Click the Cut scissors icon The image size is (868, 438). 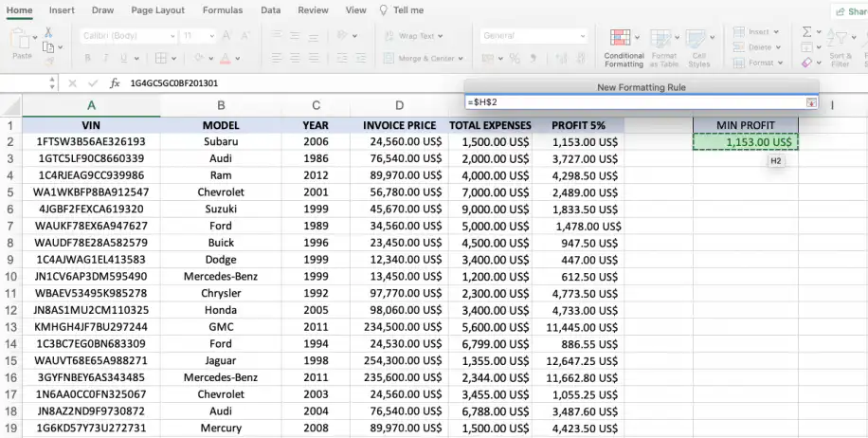click(x=48, y=32)
